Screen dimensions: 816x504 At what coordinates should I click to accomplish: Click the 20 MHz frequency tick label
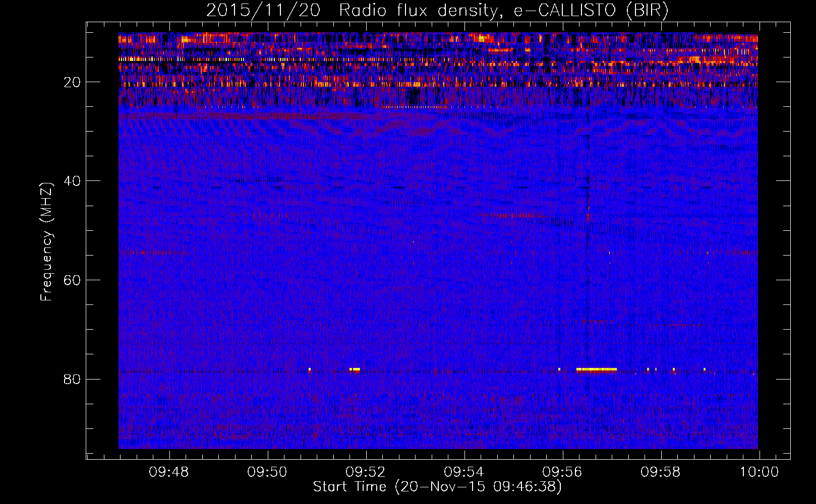(x=72, y=82)
